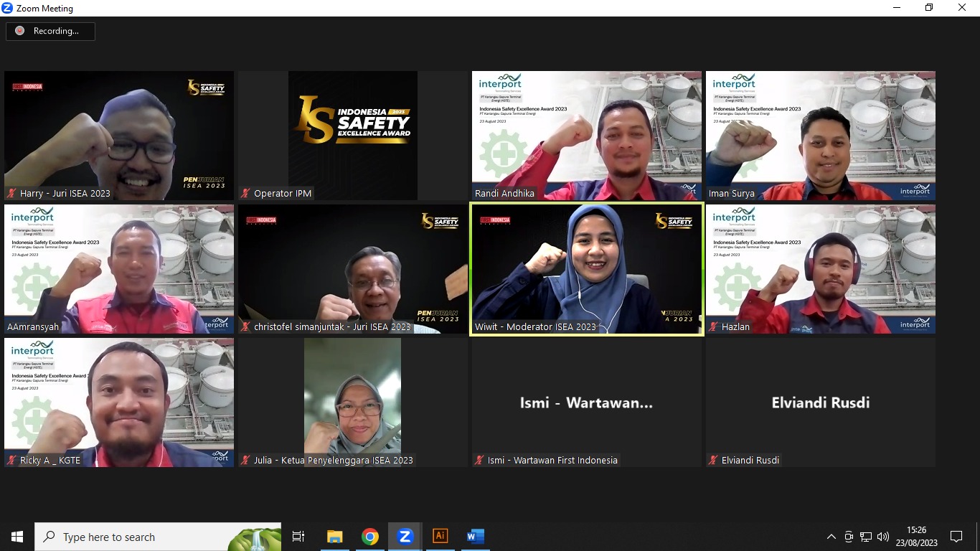Click the muted mic icon beside Harry
Screen dimensions: 980x551
11,194
